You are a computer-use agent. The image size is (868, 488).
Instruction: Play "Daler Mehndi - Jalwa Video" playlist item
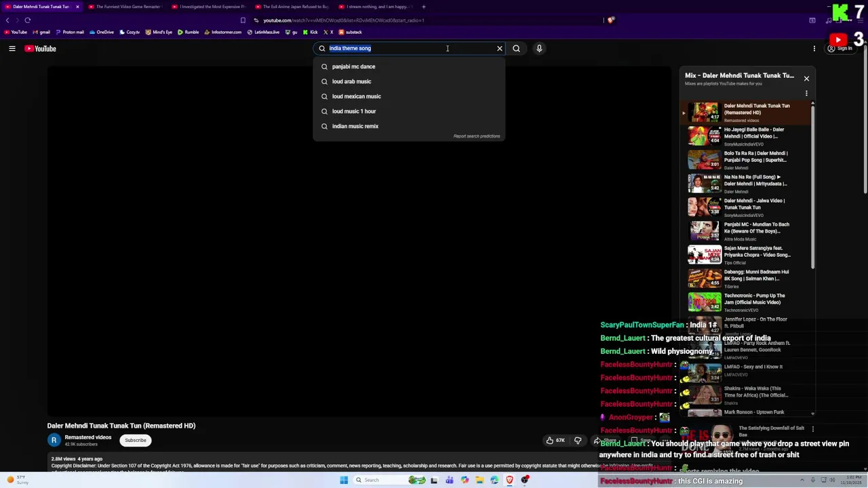746,207
